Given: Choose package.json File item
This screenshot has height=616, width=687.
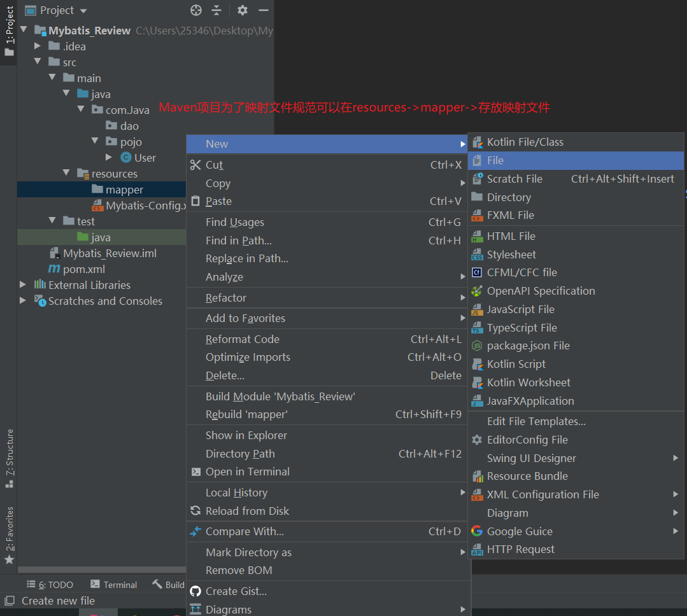Looking at the screenshot, I should point(576,346).
